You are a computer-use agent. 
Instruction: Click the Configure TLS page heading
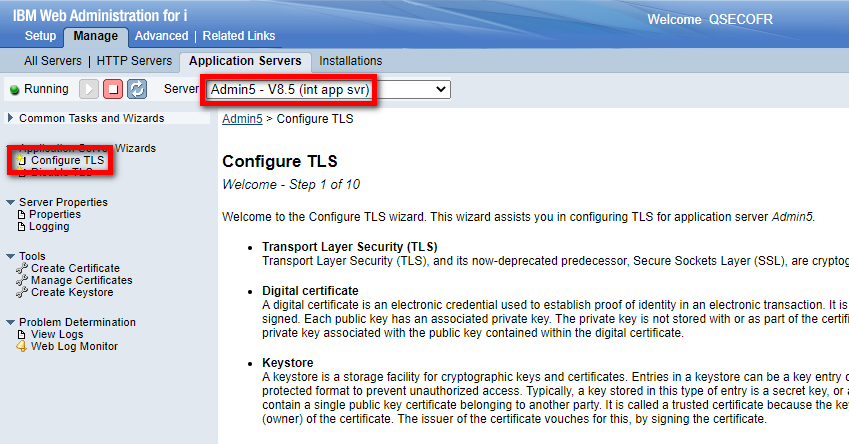pyautogui.click(x=280, y=161)
